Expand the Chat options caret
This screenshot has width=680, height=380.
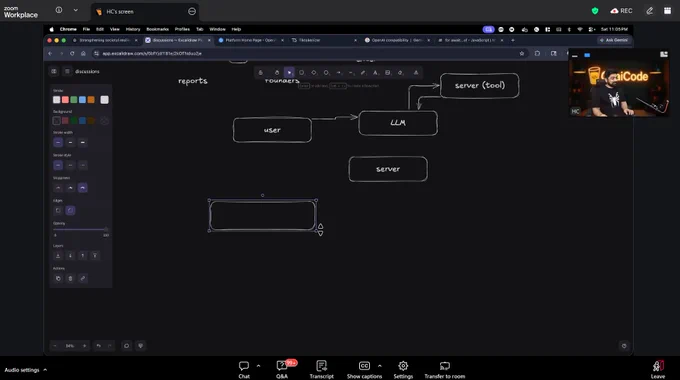tap(258, 366)
